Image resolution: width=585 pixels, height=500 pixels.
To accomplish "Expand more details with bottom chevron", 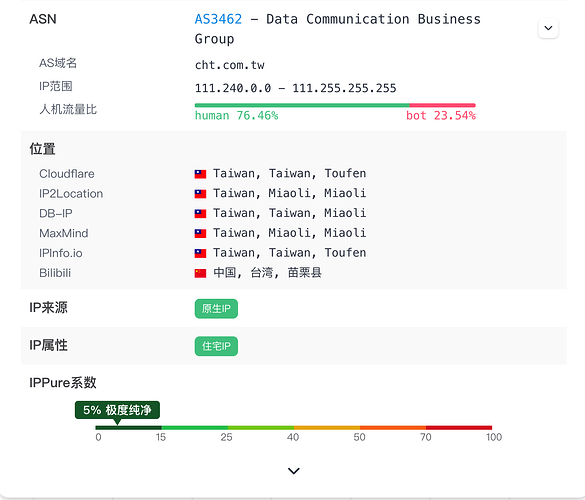I will pyautogui.click(x=294, y=471).
